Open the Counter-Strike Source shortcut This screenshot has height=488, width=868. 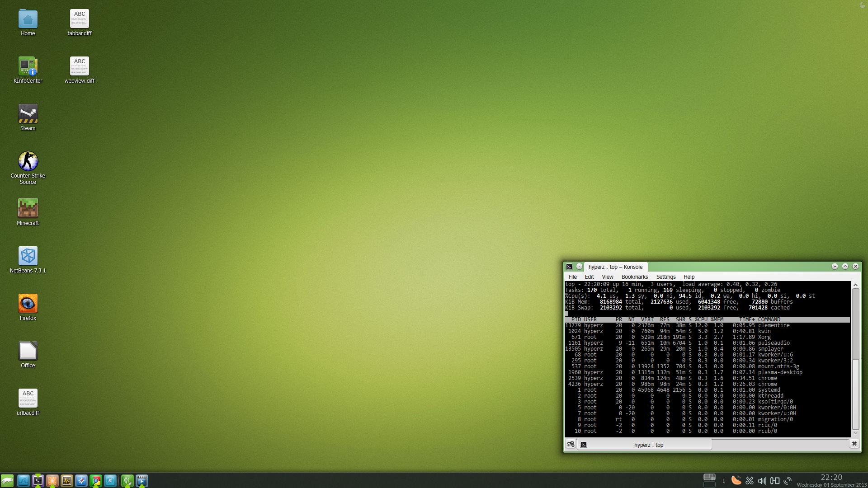pos(28,161)
